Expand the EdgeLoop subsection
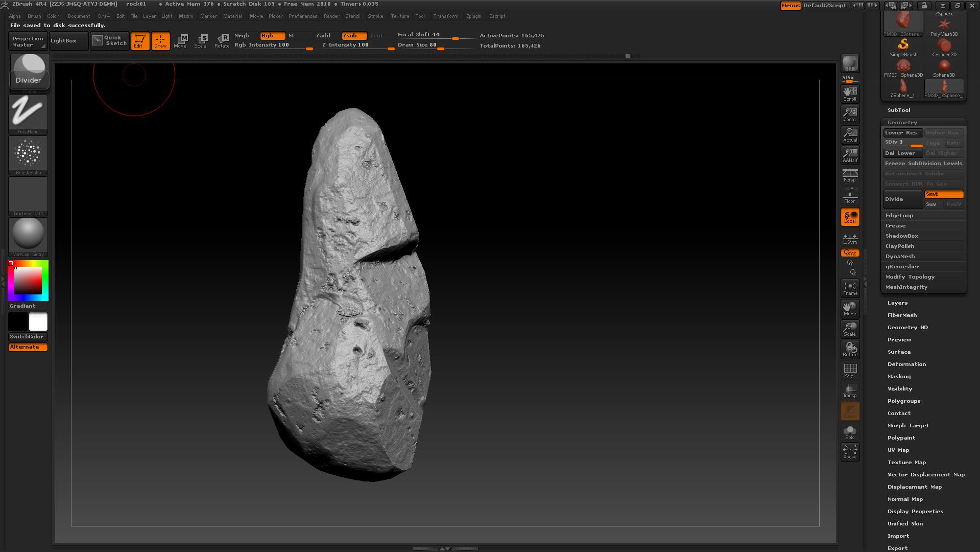This screenshot has height=552, width=980. tap(899, 216)
